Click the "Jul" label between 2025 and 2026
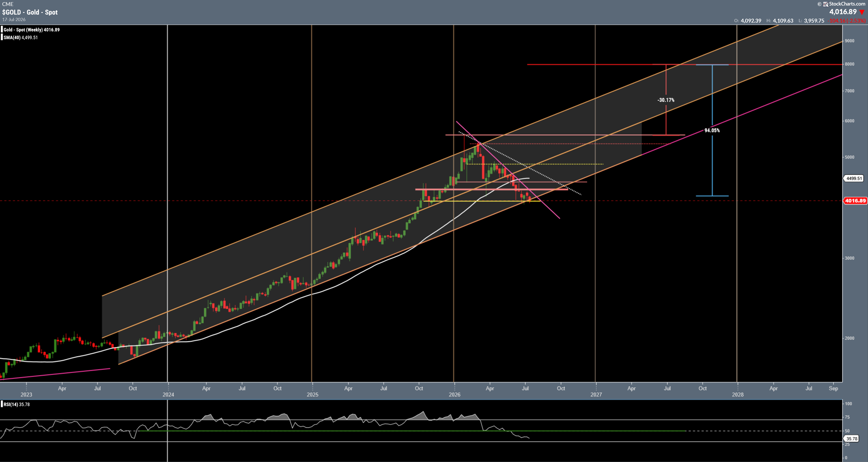 (x=384, y=388)
